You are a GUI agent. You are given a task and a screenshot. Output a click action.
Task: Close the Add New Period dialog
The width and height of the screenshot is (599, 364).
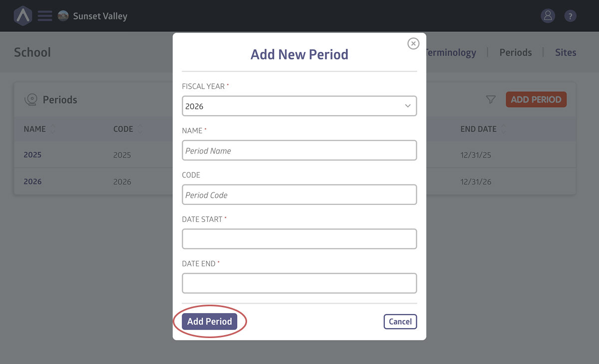(x=413, y=44)
